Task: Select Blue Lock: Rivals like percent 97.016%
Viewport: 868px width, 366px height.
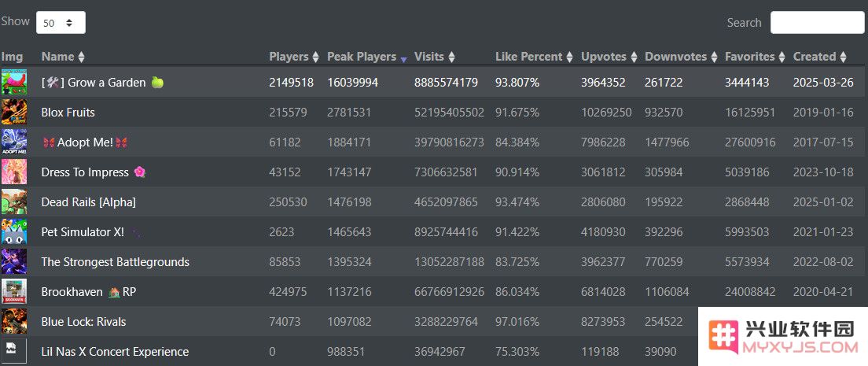Action: (517, 322)
